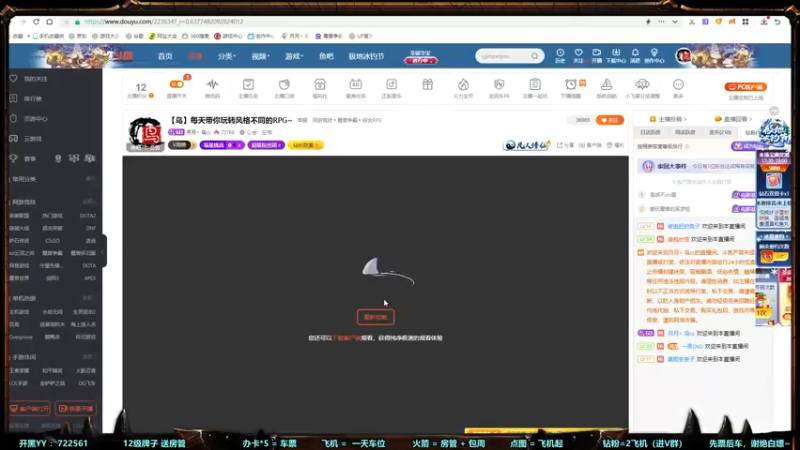This screenshot has width=800, height=450.
Task: Click the yellow 钻粉联盟 badge button
Action: coord(305,145)
